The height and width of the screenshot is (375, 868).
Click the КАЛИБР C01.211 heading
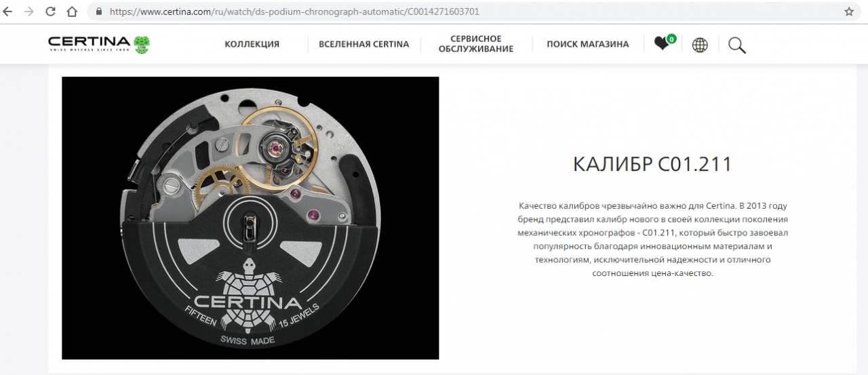(652, 165)
